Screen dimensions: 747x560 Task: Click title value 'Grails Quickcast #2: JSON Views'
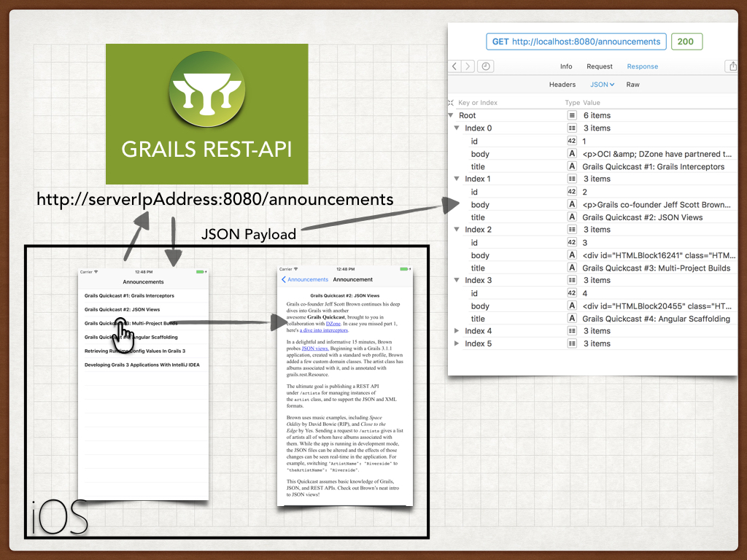[x=642, y=217]
